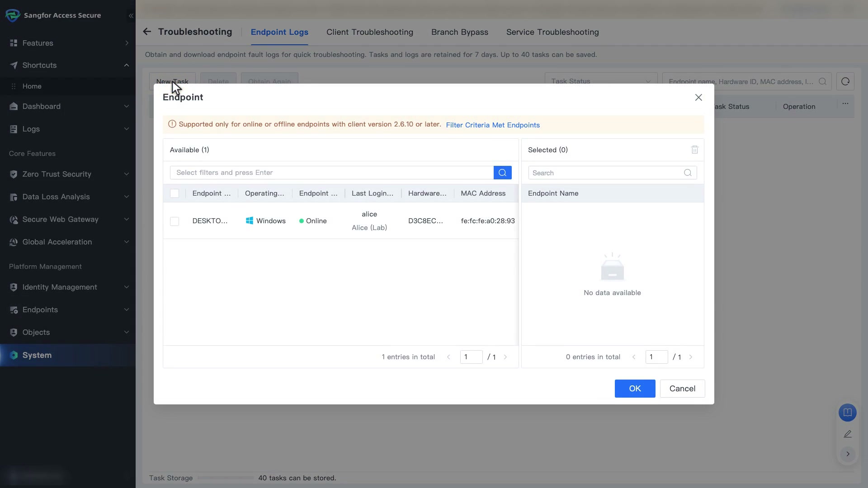The width and height of the screenshot is (868, 488).
Task: Collapse the sidebar with double-chevron icon
Action: coord(131,16)
